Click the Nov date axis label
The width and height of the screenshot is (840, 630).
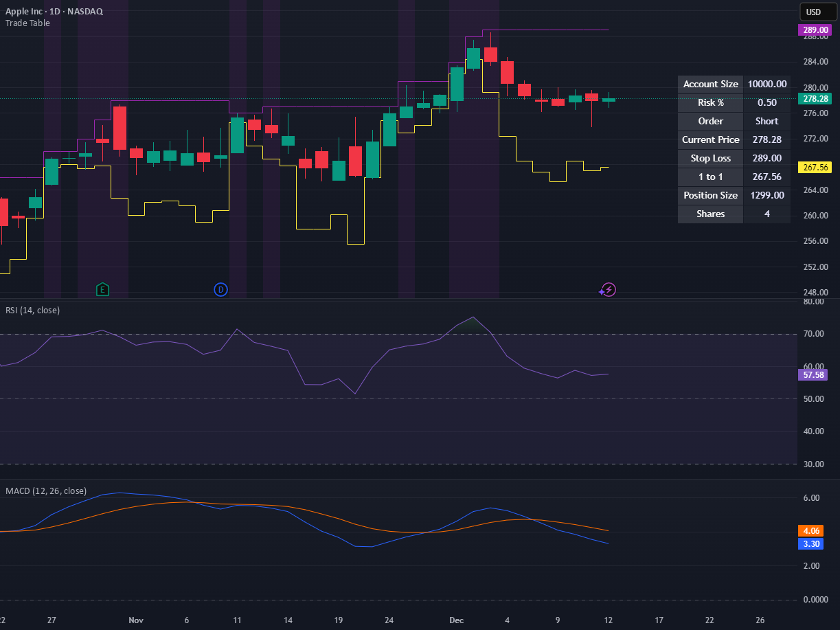pos(136,620)
